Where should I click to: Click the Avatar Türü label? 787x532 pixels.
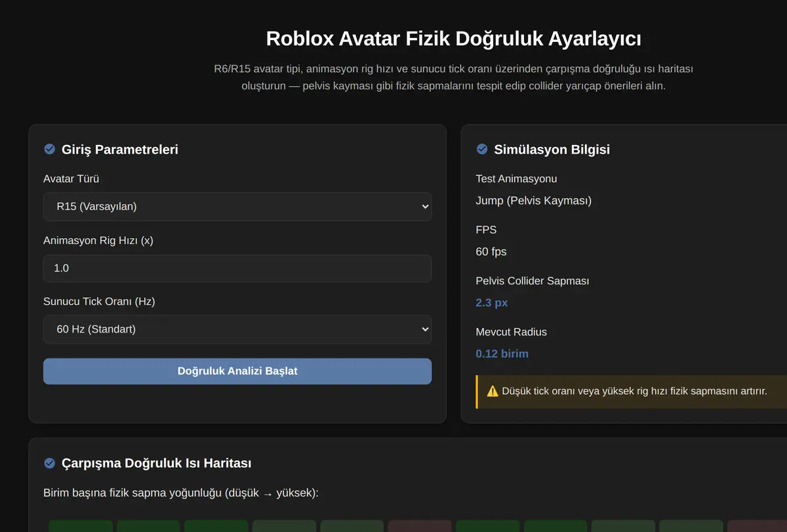click(x=71, y=179)
